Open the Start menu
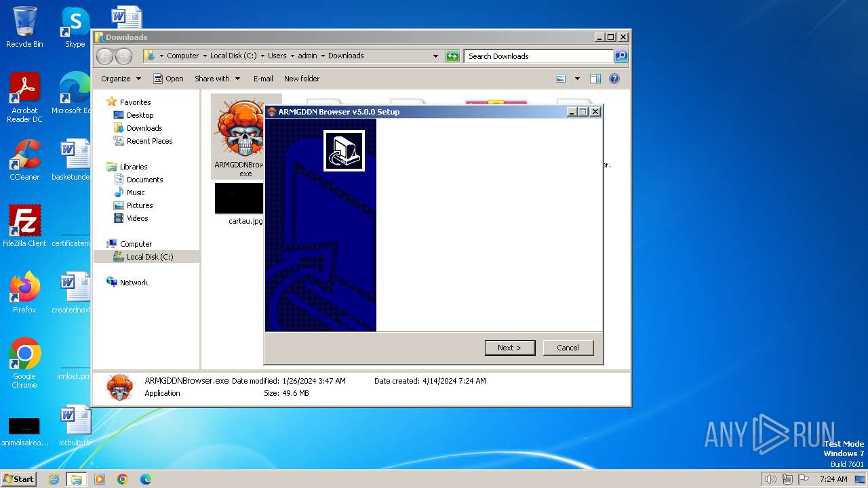 [18, 479]
